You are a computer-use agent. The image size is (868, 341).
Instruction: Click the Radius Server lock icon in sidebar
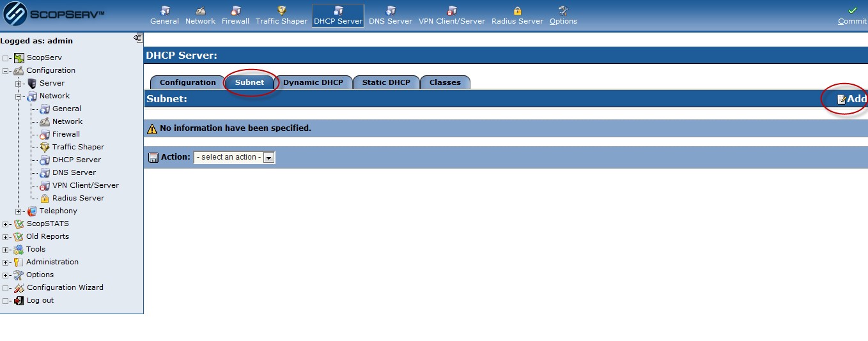pos(45,198)
